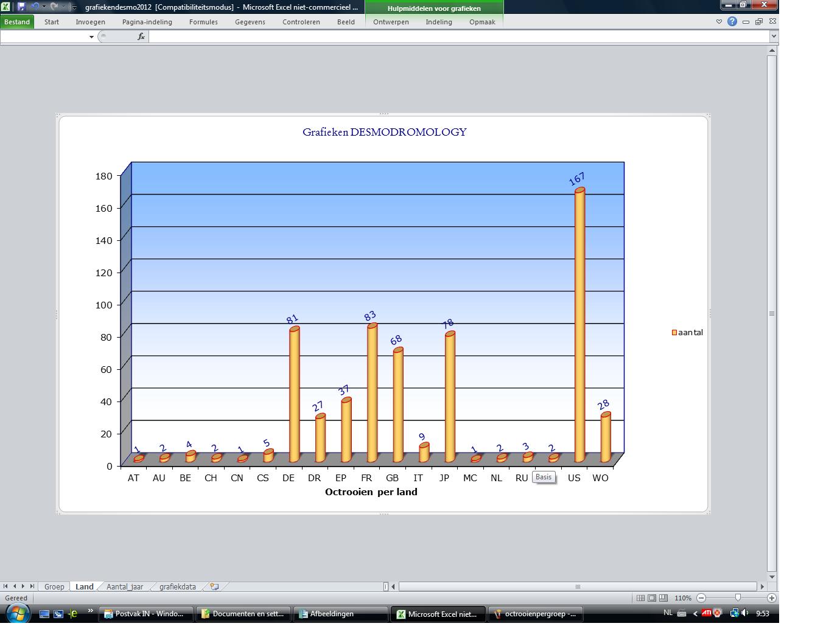840x643 pixels.
Task: Open Customize Quick Access Toolbar dropdown
Action: click(x=74, y=7)
